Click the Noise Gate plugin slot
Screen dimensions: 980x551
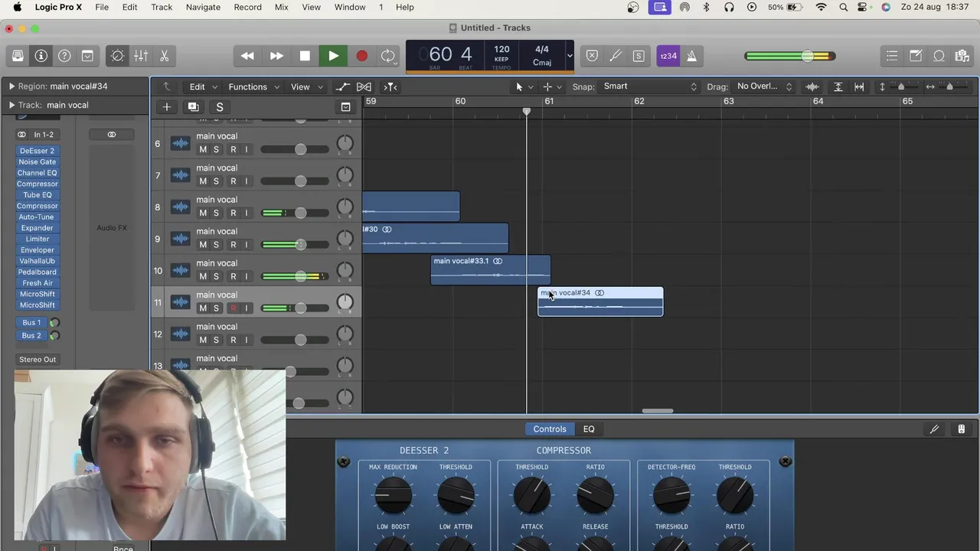click(37, 161)
